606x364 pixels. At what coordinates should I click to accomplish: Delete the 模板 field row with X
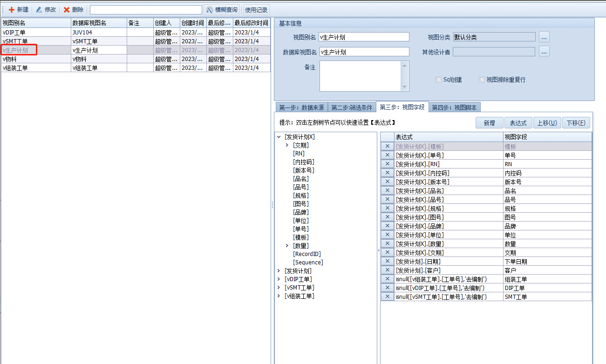(x=387, y=146)
